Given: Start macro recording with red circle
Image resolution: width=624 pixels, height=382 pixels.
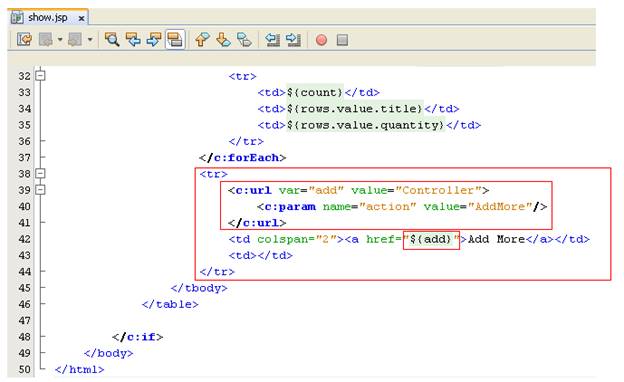Looking at the screenshot, I should [x=321, y=40].
